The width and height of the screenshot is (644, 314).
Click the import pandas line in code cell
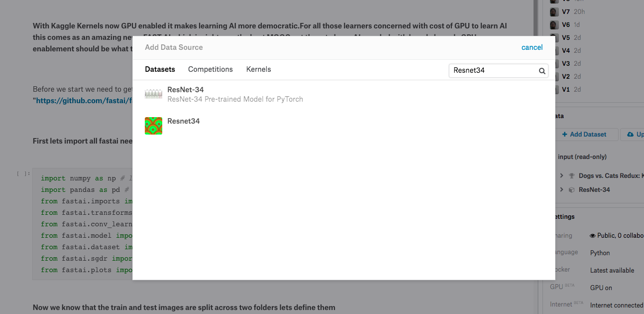click(x=86, y=190)
